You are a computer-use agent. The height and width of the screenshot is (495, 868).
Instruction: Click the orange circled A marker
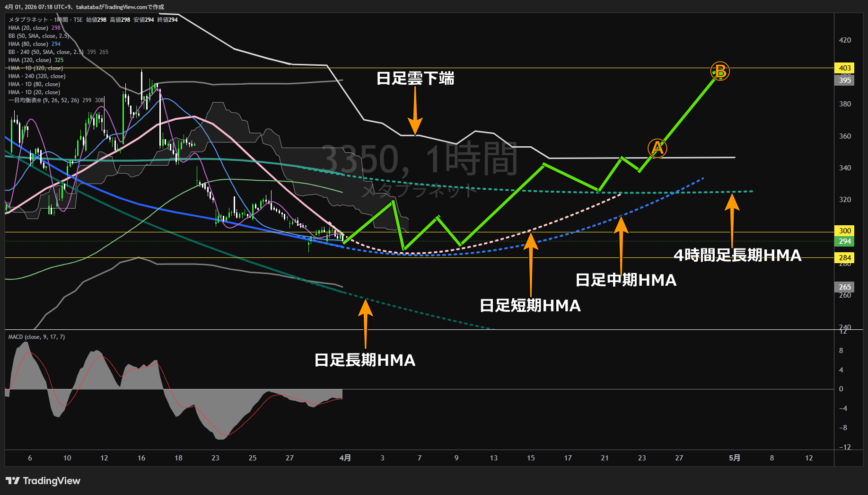[x=657, y=149]
